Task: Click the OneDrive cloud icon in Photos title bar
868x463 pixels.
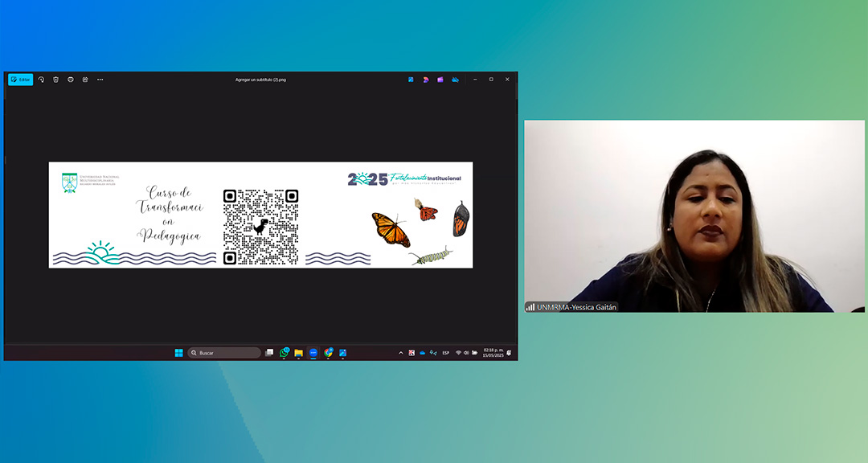Action: pos(455,80)
